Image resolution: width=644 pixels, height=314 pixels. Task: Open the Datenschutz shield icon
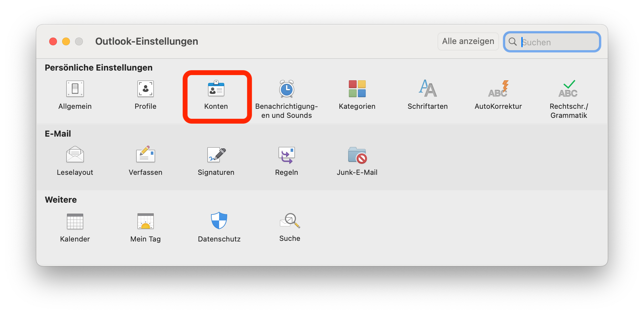(x=219, y=221)
